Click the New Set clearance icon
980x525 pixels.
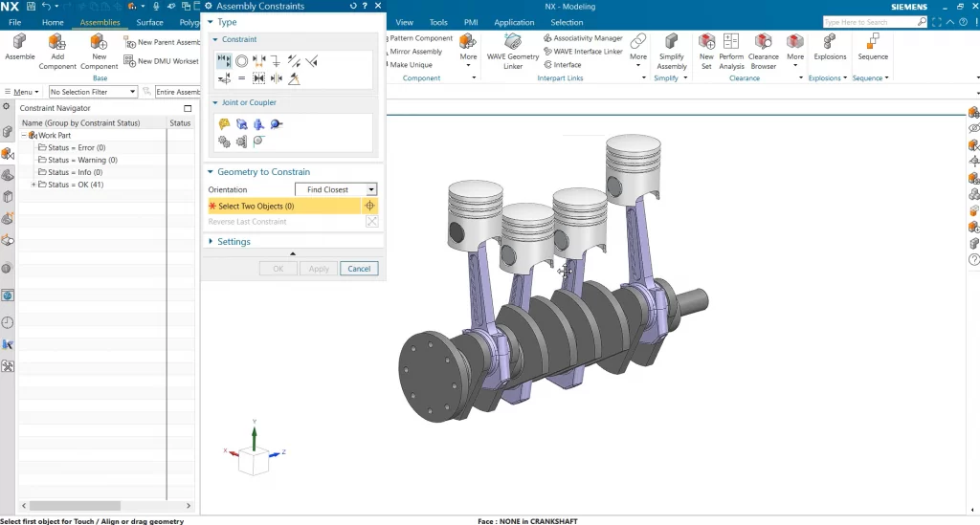coord(706,52)
